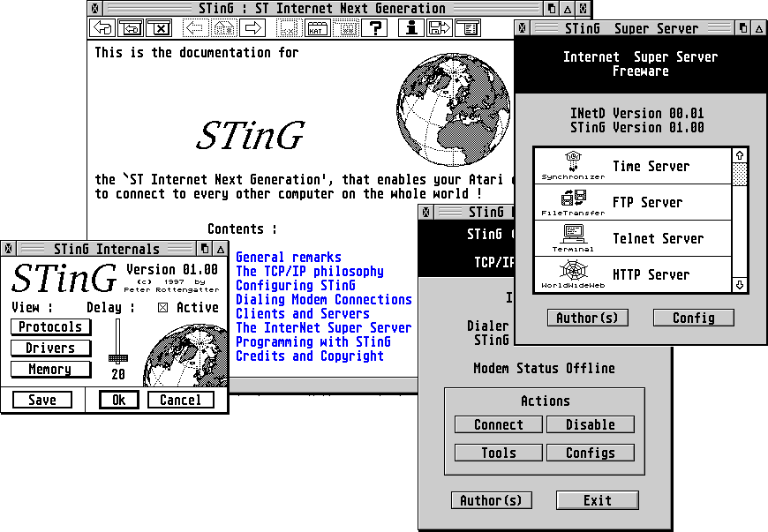768x532 pixels.
Task: Click Disable in the dialer Actions box
Action: [x=591, y=424]
